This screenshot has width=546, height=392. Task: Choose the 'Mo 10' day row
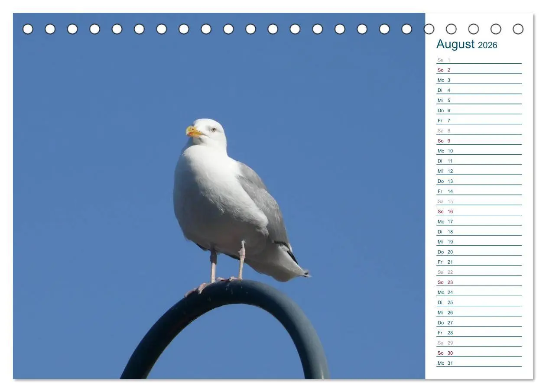point(479,151)
